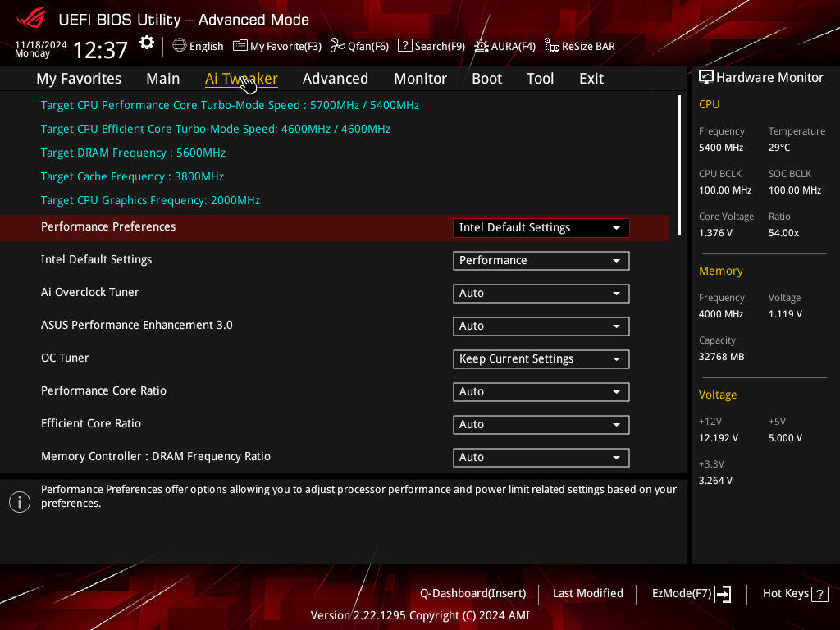Click the My Favorite list icon
The image size is (840, 630).
pos(240,46)
